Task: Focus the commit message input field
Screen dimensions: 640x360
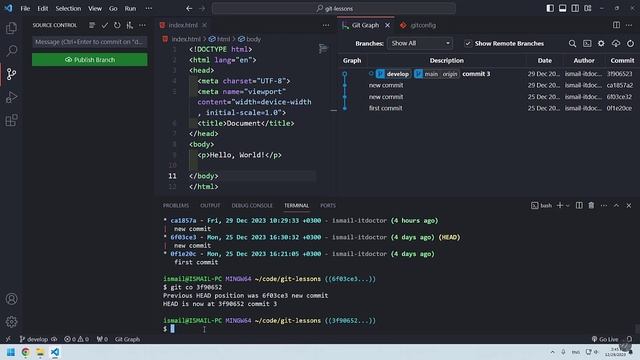Action: click(x=90, y=42)
